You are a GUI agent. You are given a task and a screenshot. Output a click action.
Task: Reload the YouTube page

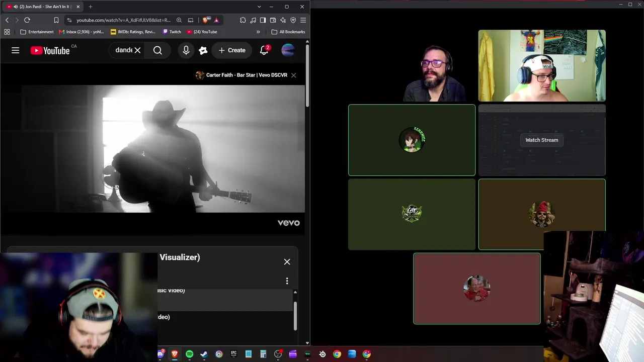pos(27,20)
